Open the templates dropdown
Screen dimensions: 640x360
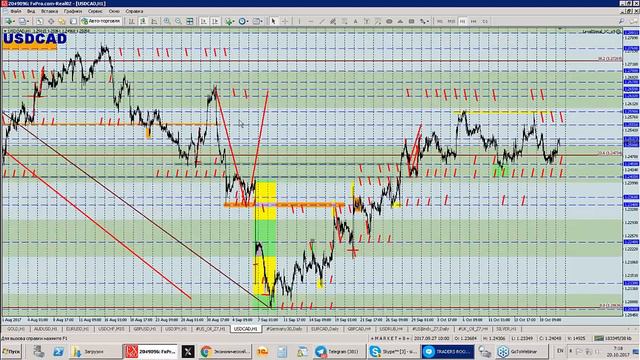(x=258, y=21)
